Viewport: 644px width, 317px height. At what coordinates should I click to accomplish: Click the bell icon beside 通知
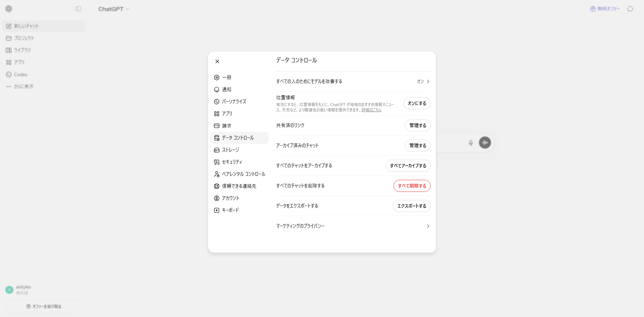pos(217,90)
